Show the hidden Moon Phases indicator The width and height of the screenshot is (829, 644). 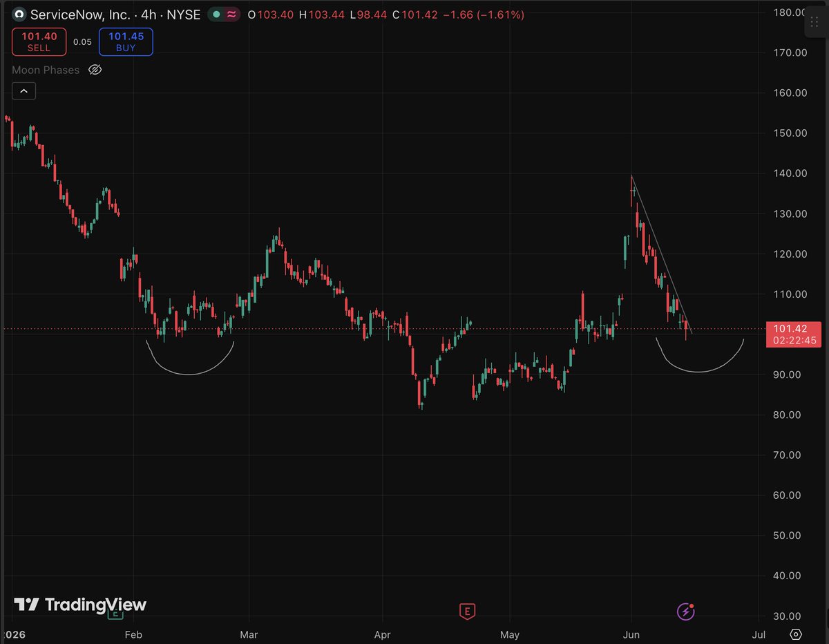[95, 70]
